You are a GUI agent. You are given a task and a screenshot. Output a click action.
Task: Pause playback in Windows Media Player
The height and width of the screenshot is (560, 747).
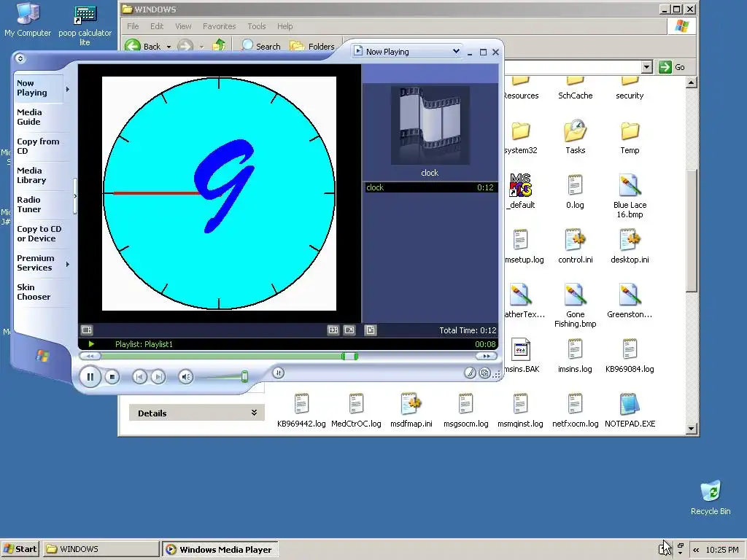pyautogui.click(x=90, y=377)
